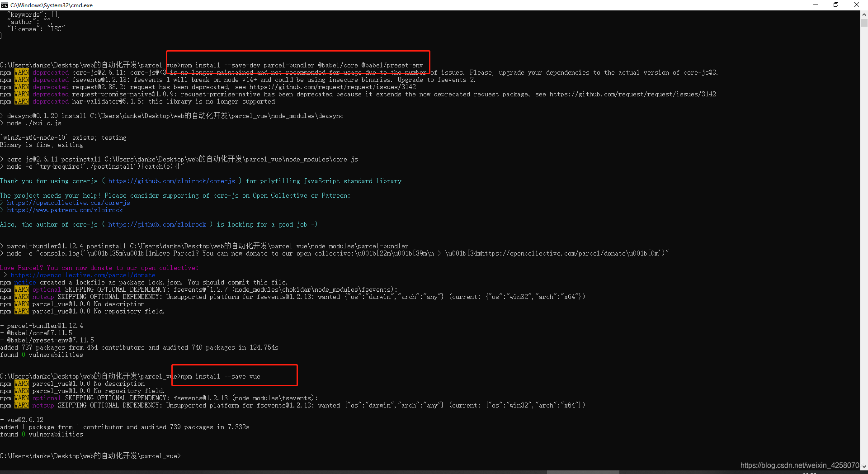
Task: Click the fsevents@1.2.13 deprecated warning line
Action: 238,80
